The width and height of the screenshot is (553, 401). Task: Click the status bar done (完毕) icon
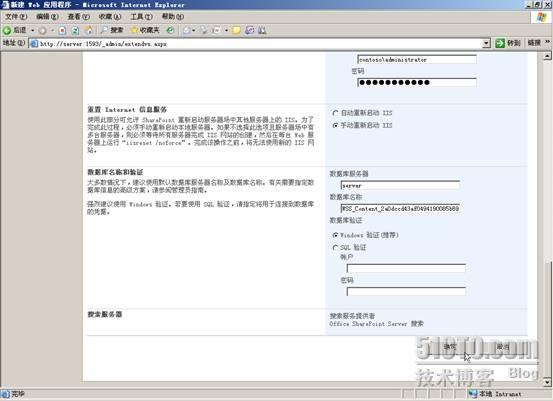tap(5, 394)
